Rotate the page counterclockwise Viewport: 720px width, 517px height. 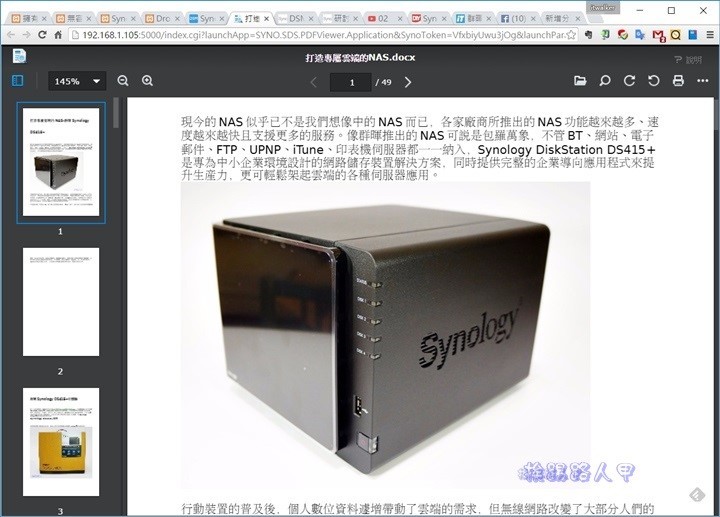653,81
